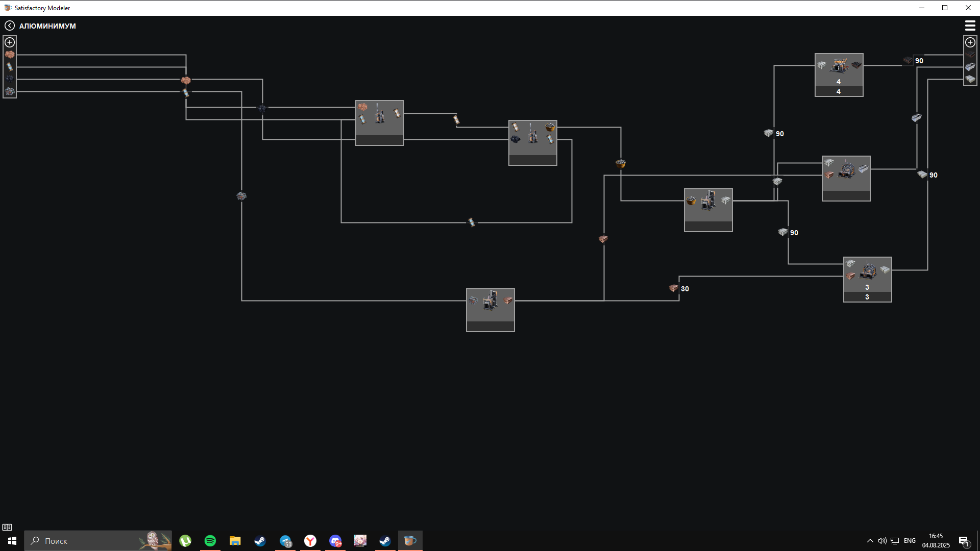Click the alclad sheet output item

(x=970, y=79)
